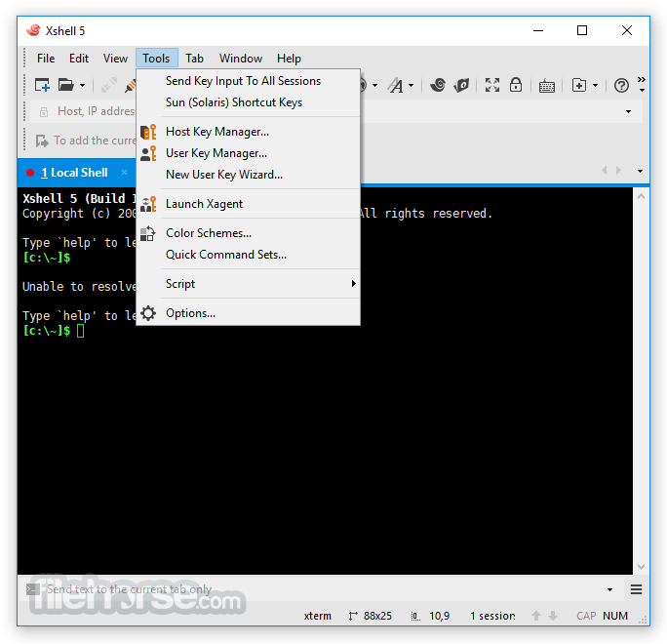Expand the Script submenu
The width and height of the screenshot is (667, 644).
click(249, 284)
